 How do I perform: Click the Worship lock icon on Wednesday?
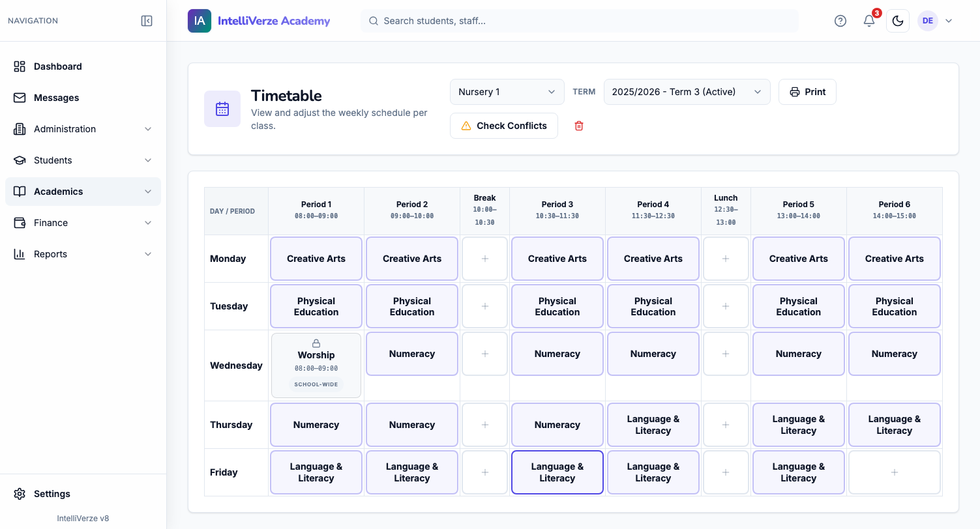[x=316, y=343]
